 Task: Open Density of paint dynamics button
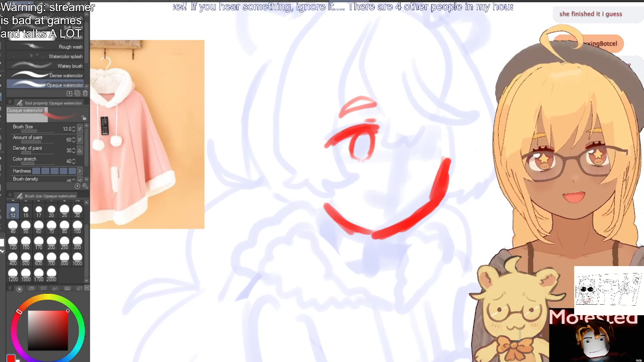[x=79, y=150]
